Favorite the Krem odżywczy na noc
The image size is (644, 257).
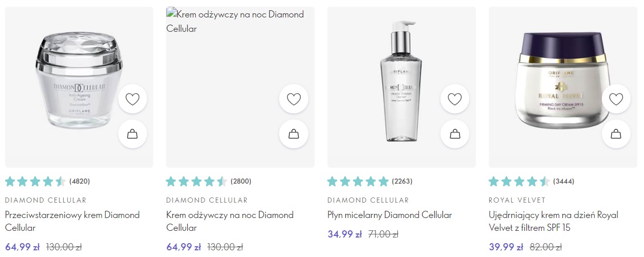point(293,99)
